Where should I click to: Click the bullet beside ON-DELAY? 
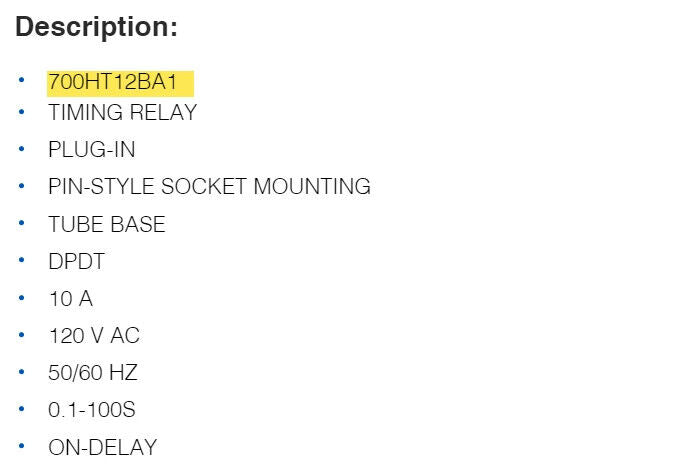click(21, 446)
